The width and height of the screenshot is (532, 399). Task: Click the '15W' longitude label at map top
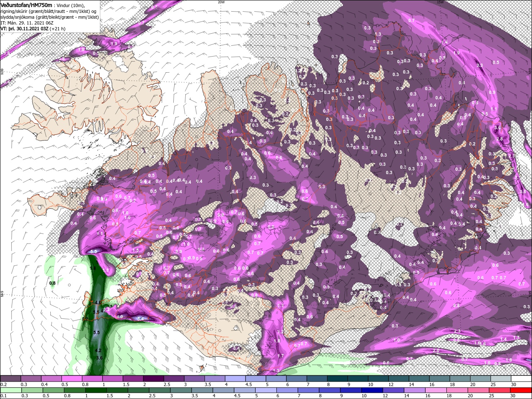pyautogui.click(x=441, y=2)
